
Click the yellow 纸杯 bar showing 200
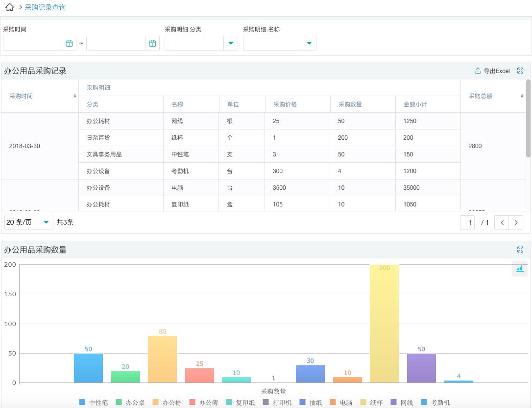[384, 324]
